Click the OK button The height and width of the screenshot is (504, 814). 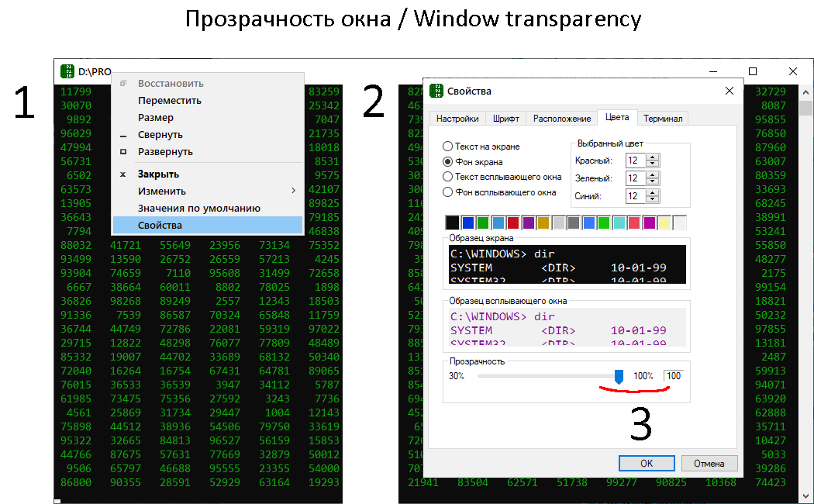[646, 463]
